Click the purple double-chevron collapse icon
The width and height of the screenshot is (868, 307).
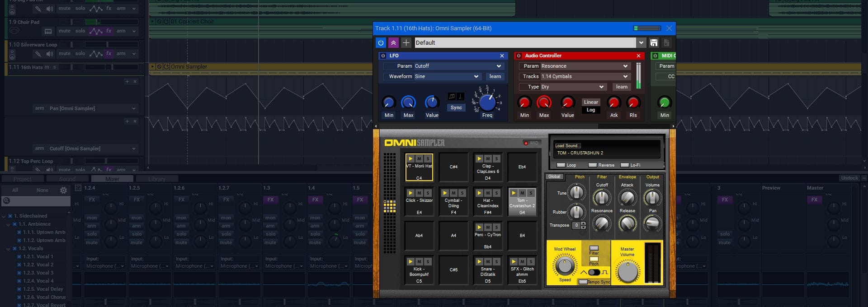[x=393, y=42]
